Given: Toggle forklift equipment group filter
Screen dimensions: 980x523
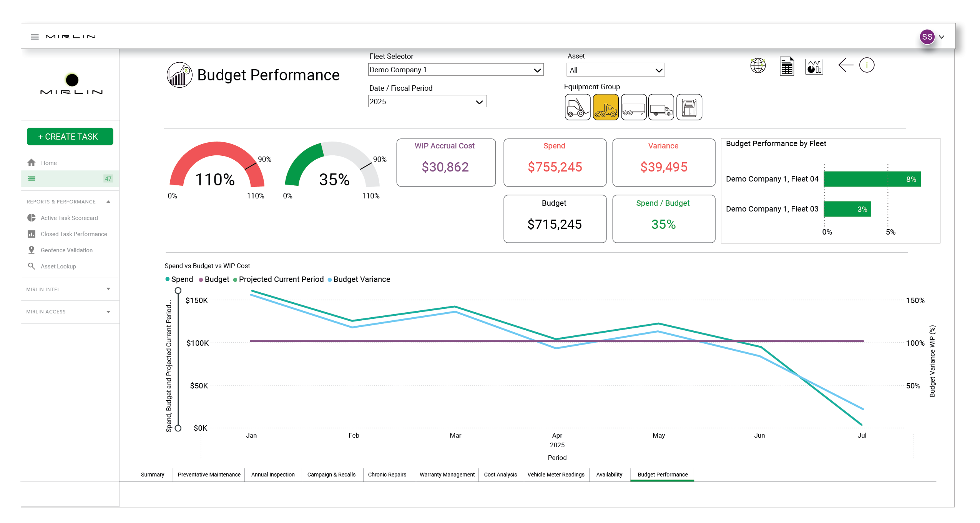Looking at the screenshot, I should click(x=577, y=107).
